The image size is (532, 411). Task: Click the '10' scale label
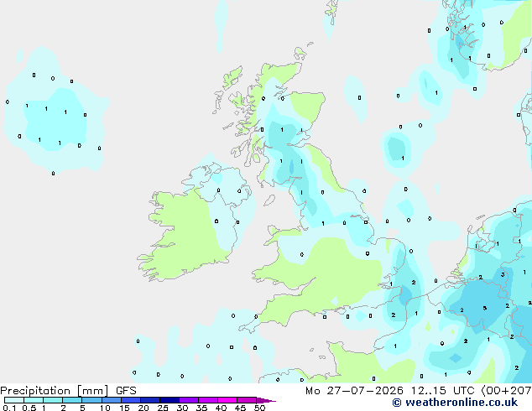[x=105, y=408]
